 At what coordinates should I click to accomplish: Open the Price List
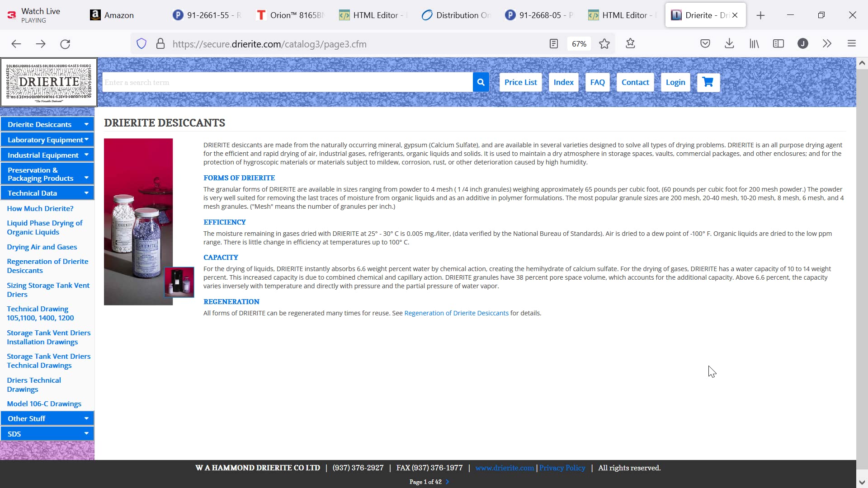520,82
